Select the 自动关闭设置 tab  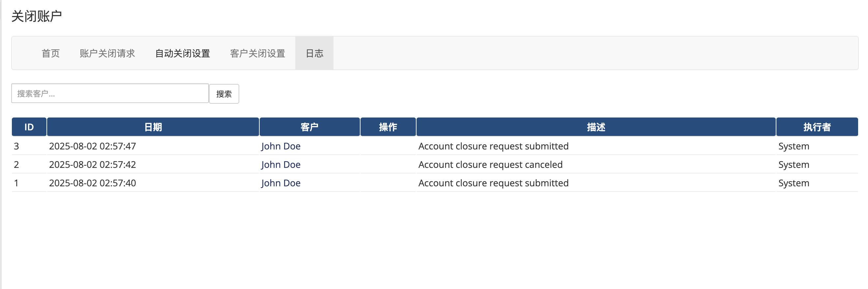(x=182, y=53)
